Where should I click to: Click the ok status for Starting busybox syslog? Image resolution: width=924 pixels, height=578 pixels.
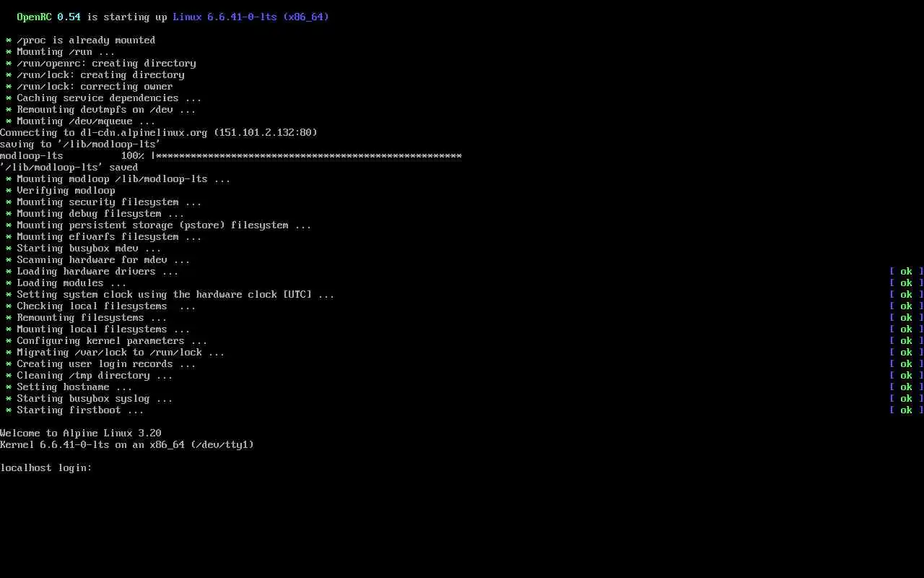906,398
